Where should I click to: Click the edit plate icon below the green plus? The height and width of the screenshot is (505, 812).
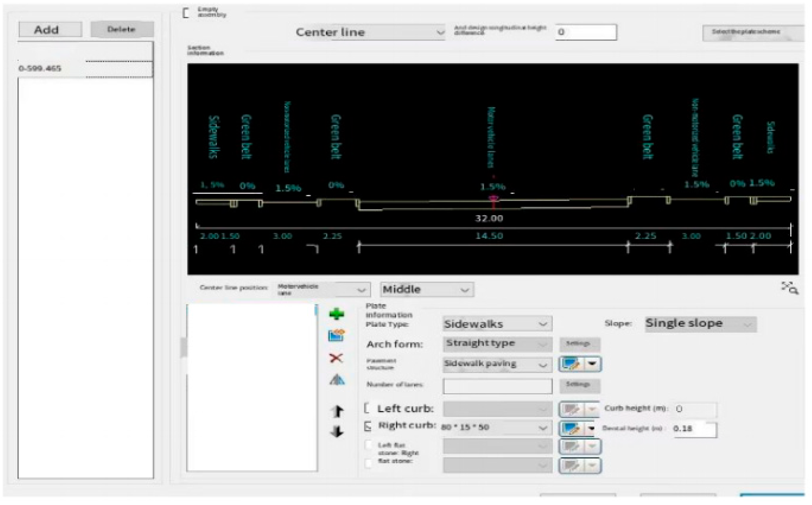(x=336, y=335)
